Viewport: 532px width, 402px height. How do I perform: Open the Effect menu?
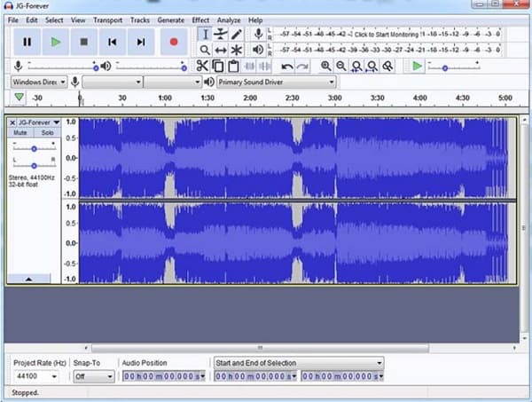(x=200, y=20)
